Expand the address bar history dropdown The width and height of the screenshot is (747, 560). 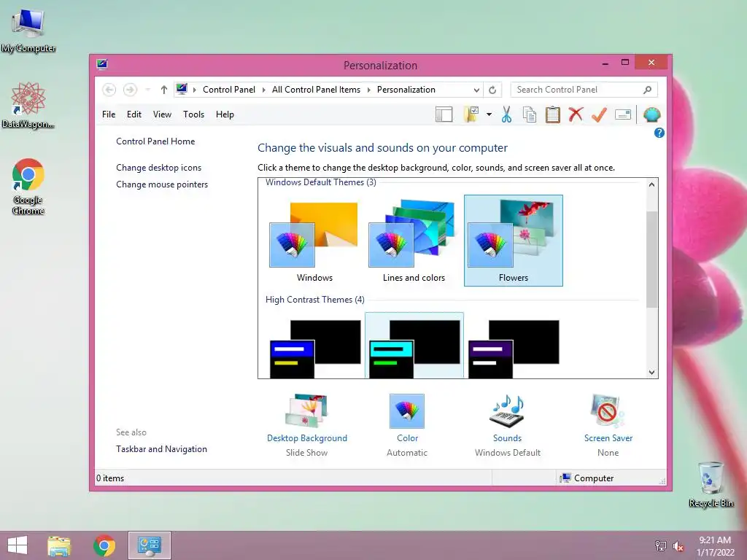coord(476,90)
